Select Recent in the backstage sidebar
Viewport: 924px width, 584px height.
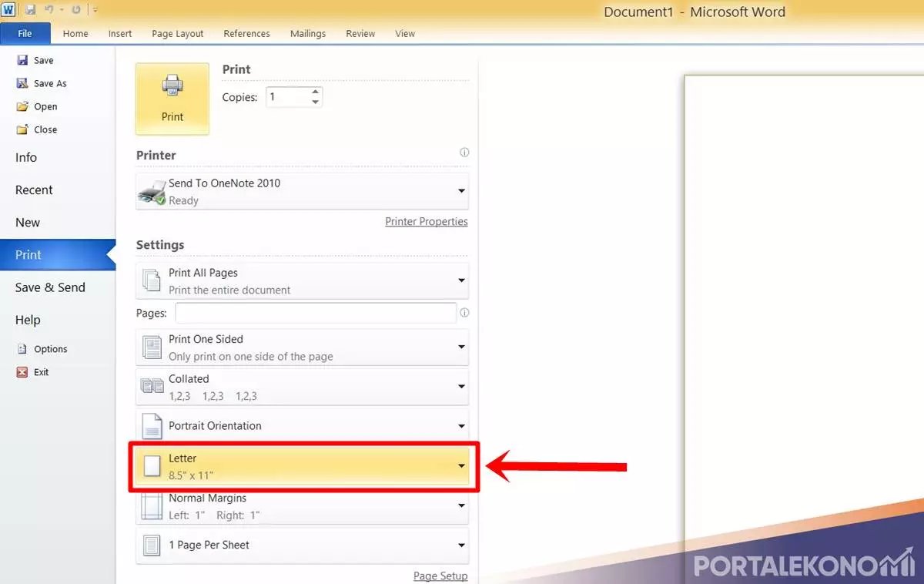34,190
